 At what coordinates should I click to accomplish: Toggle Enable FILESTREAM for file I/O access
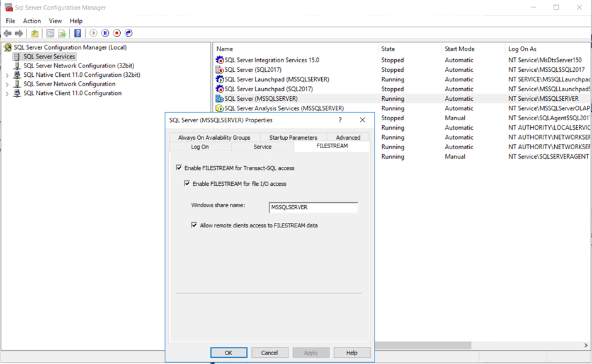[187, 183]
